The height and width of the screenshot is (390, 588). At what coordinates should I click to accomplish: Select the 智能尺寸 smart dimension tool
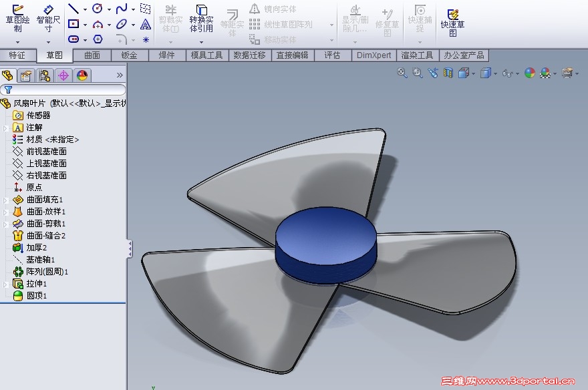tap(48, 19)
